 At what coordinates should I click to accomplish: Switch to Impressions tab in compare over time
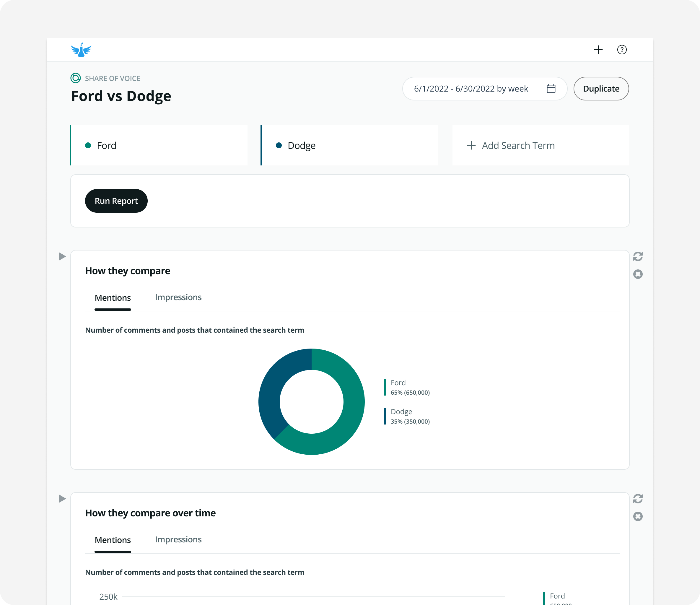178,539
